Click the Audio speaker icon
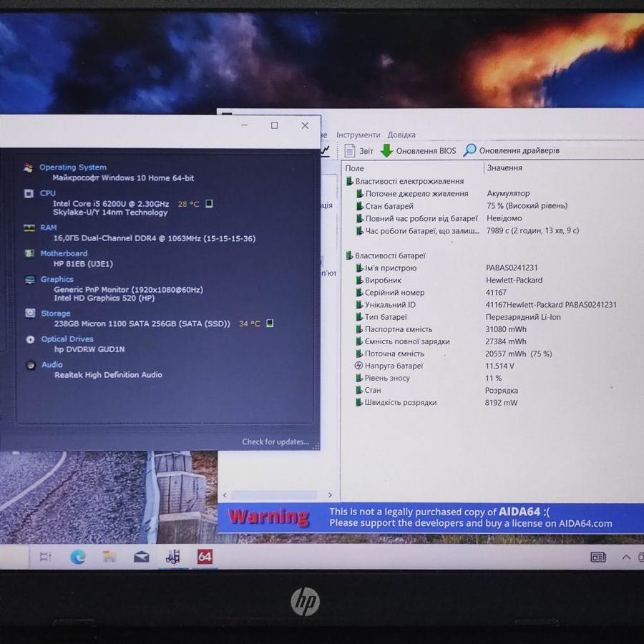644x644 pixels. (x=31, y=365)
